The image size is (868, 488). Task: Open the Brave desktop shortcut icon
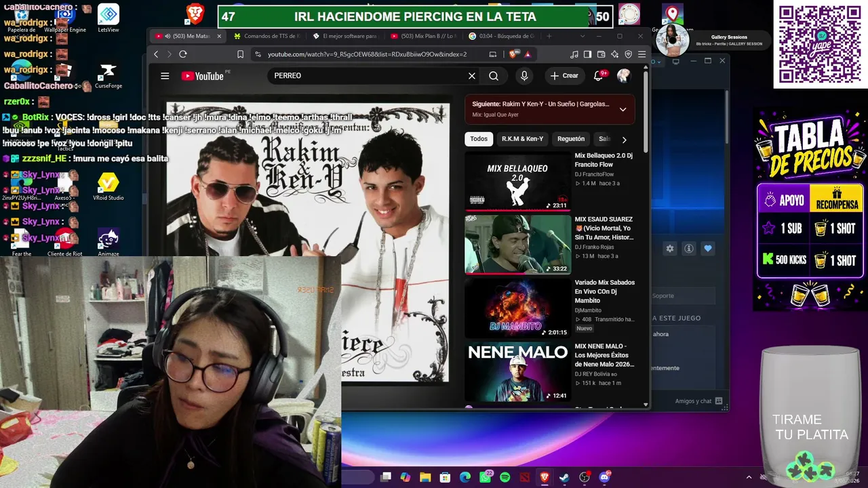tap(195, 12)
